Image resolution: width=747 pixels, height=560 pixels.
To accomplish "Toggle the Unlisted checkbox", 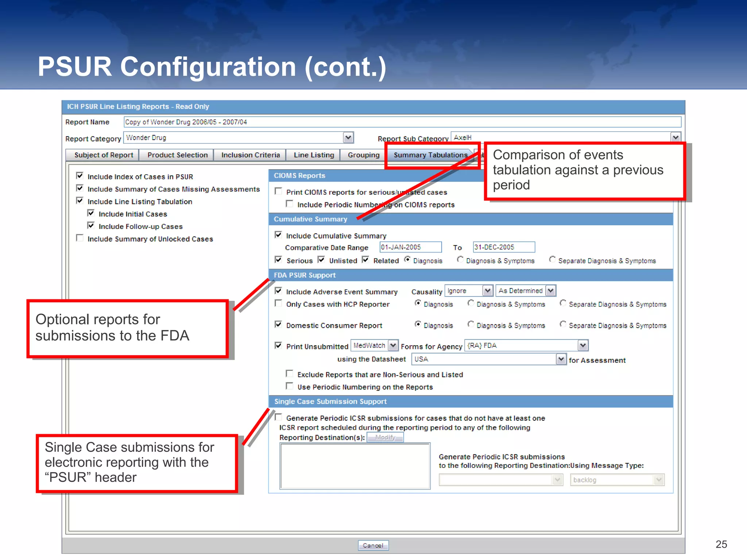I will tap(321, 260).
